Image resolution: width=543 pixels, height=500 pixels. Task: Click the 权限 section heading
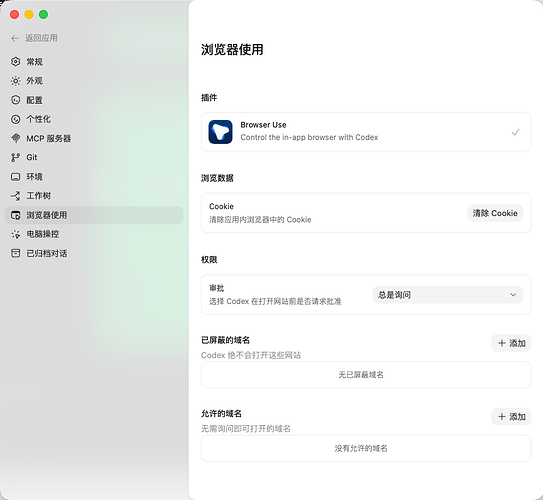[x=209, y=260]
